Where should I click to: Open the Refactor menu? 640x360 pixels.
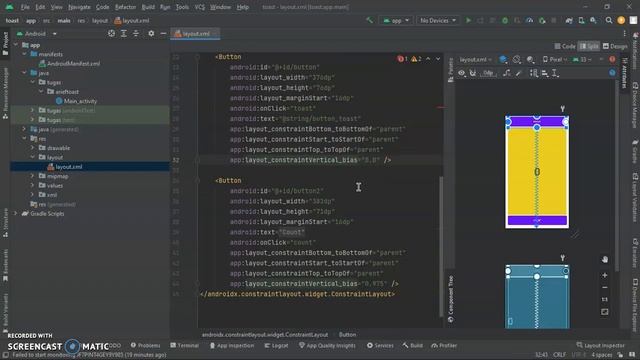click(125, 7)
